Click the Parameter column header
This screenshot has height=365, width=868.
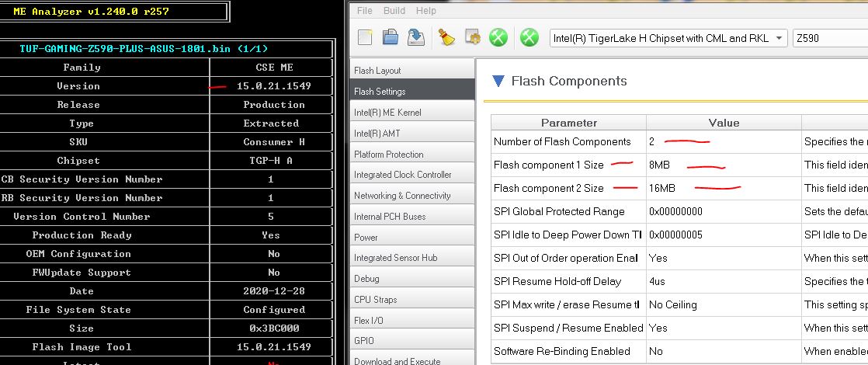tap(568, 123)
